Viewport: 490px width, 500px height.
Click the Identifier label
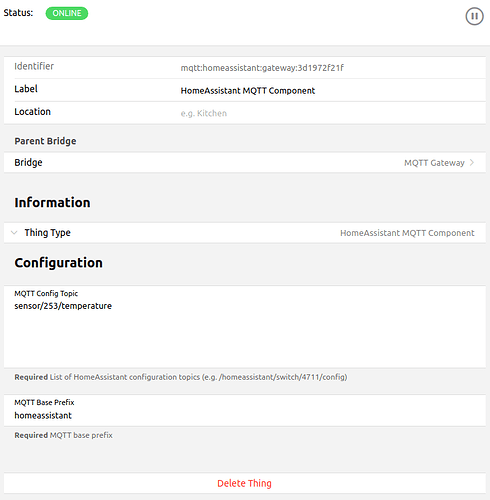[34, 66]
